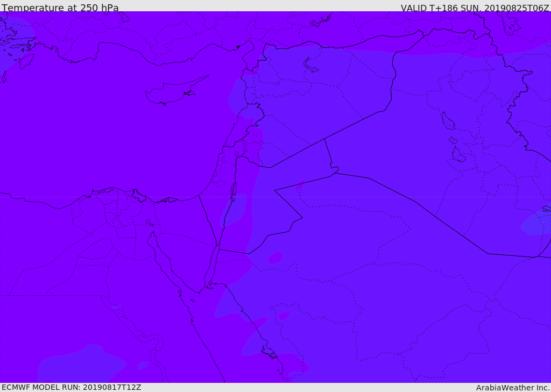Click the island of Cyprus on map
This screenshot has width=551, height=392.
coord(172,92)
